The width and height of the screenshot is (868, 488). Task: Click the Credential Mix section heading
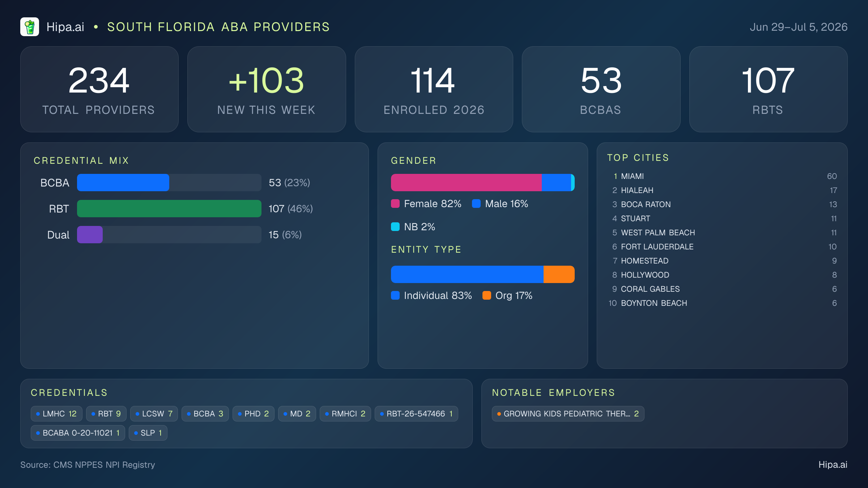point(81,160)
